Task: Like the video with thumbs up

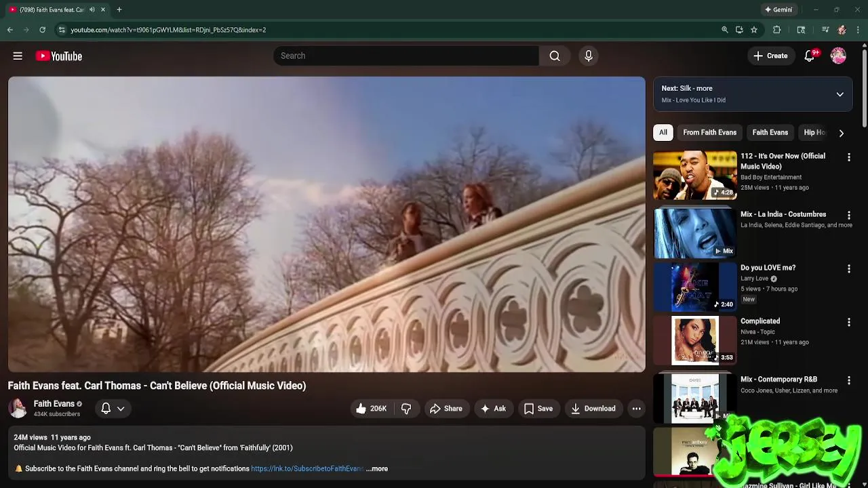Action: tap(371, 409)
